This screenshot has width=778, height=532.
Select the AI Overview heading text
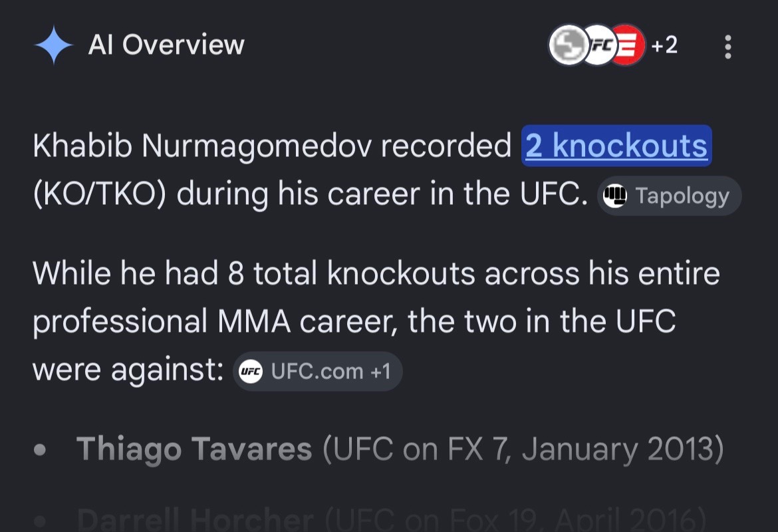[x=166, y=45]
